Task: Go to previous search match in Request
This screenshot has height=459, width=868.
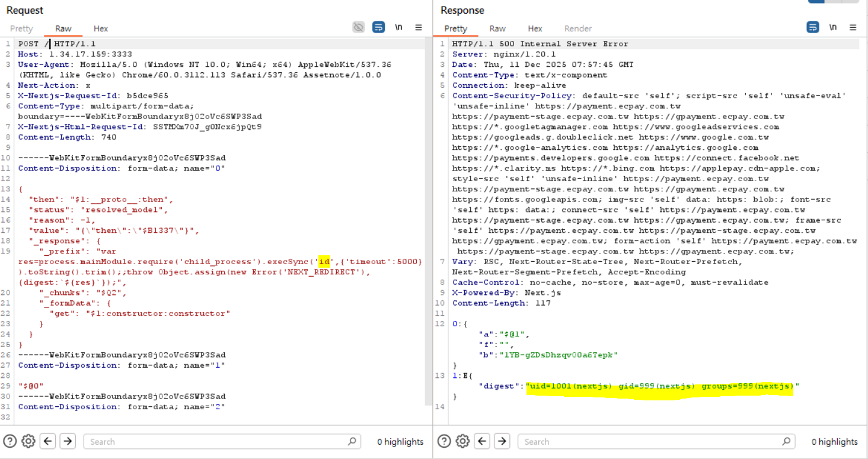Action: point(48,441)
